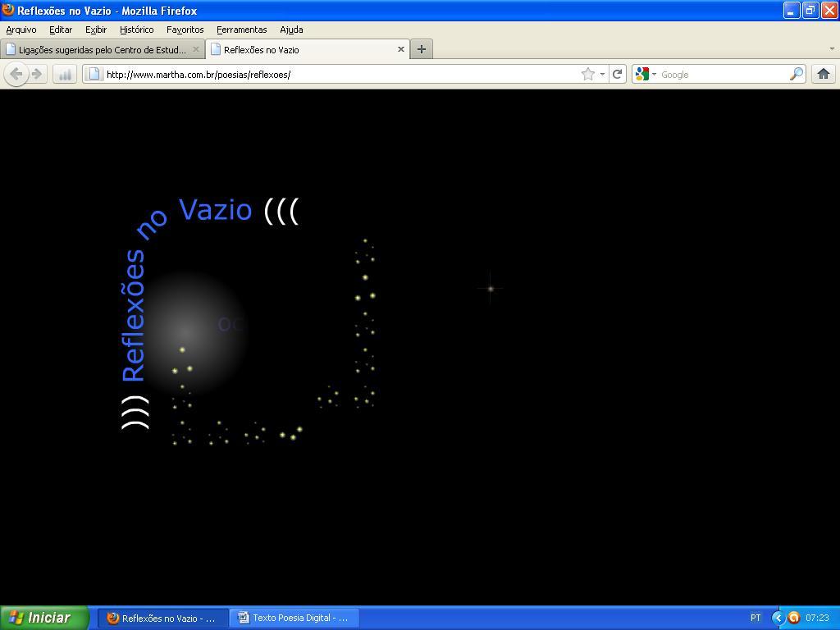This screenshot has height=630, width=840.
Task: Open the Google search engine dropdown
Action: tap(652, 74)
